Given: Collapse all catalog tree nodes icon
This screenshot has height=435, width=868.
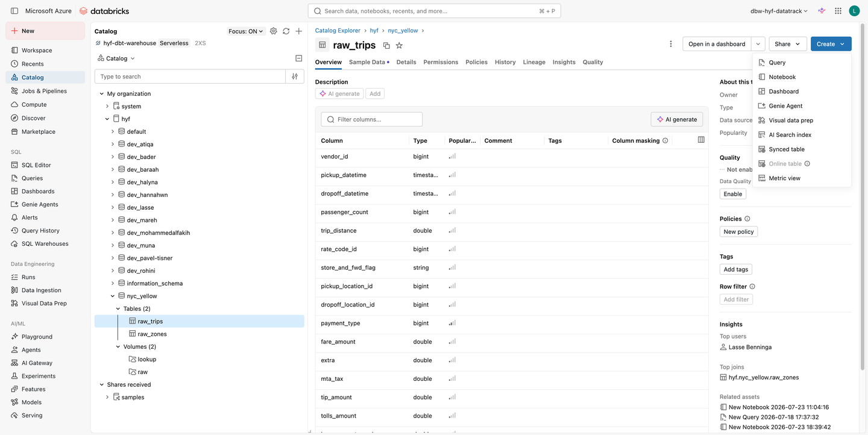Looking at the screenshot, I should pos(299,58).
